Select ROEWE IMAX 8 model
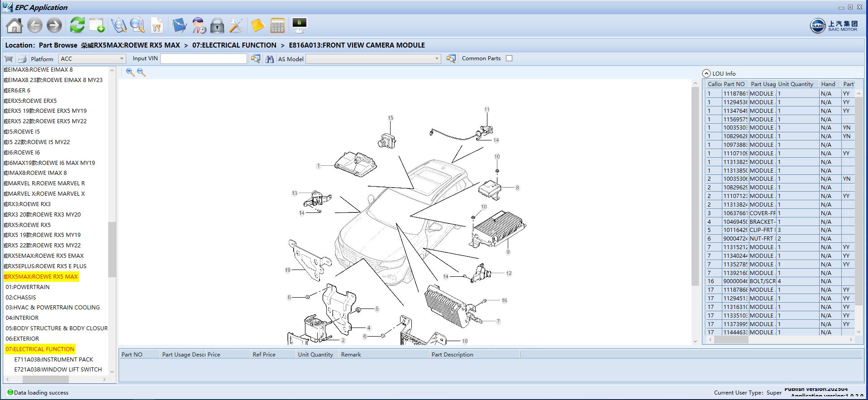This screenshot has height=400, width=868. pos(35,173)
